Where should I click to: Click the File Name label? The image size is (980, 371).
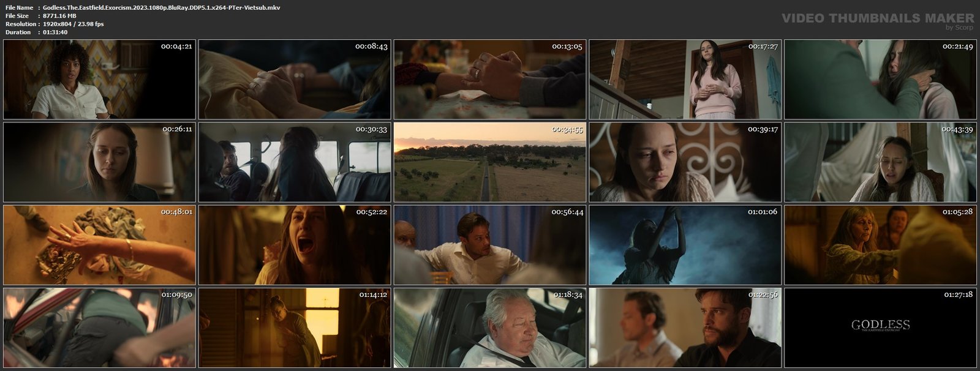click(x=19, y=7)
